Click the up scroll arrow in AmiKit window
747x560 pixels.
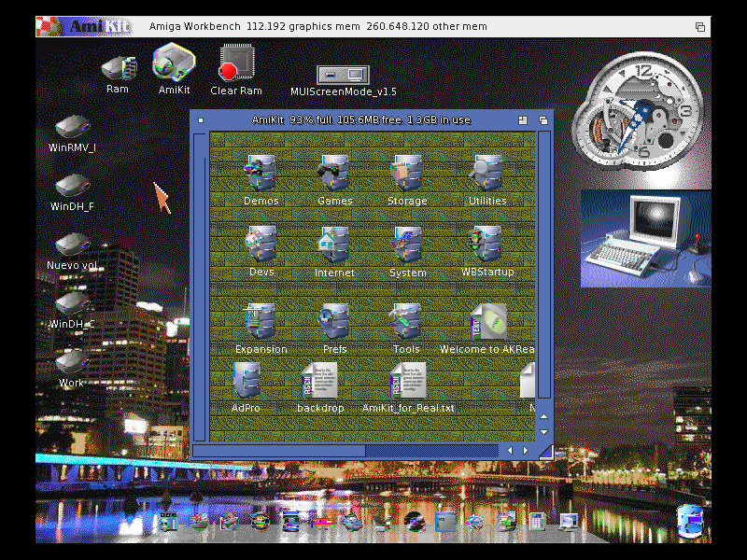[x=544, y=416]
